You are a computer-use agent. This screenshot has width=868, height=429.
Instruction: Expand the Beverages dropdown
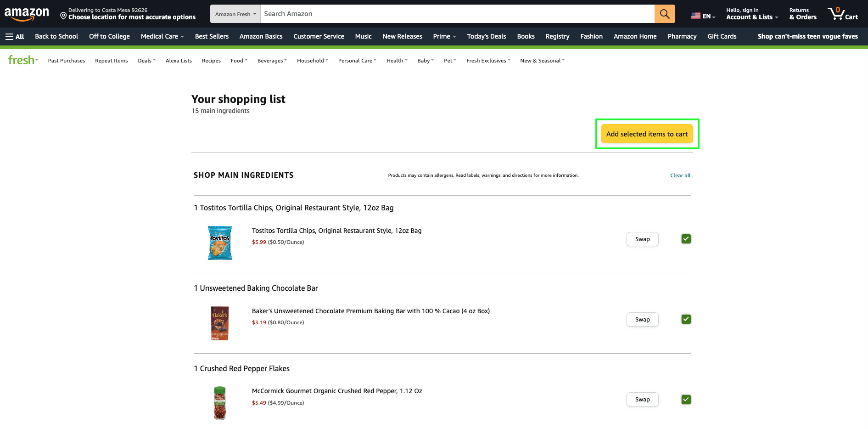click(272, 61)
